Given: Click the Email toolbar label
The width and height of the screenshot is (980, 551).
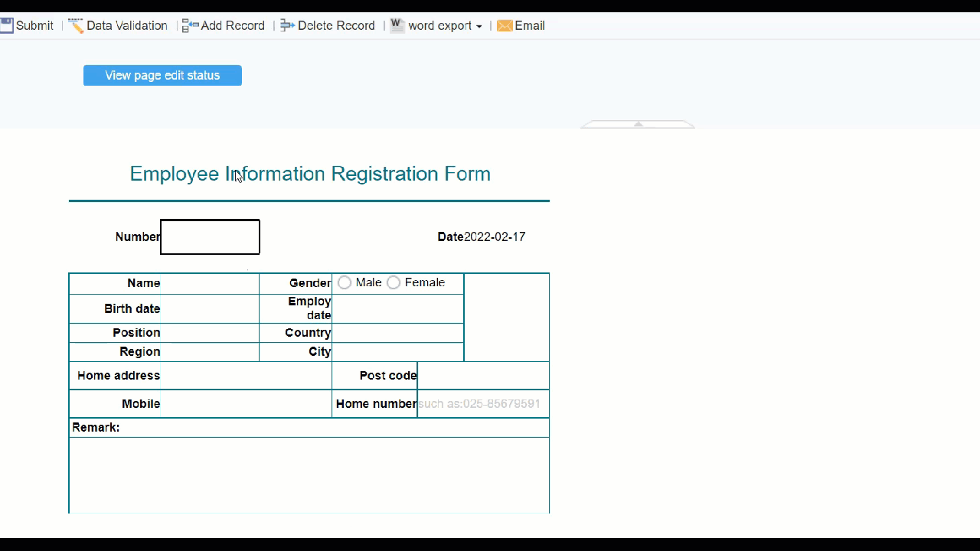Looking at the screenshot, I should click(530, 25).
